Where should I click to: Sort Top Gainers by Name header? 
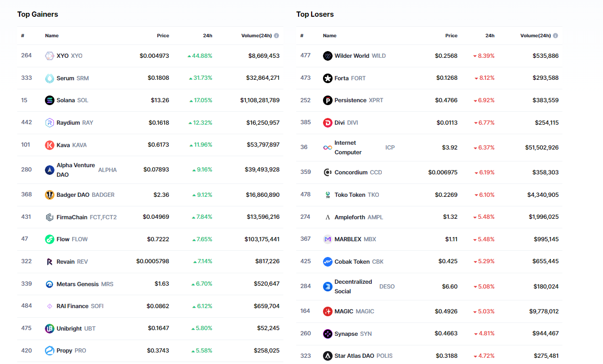[x=52, y=36]
